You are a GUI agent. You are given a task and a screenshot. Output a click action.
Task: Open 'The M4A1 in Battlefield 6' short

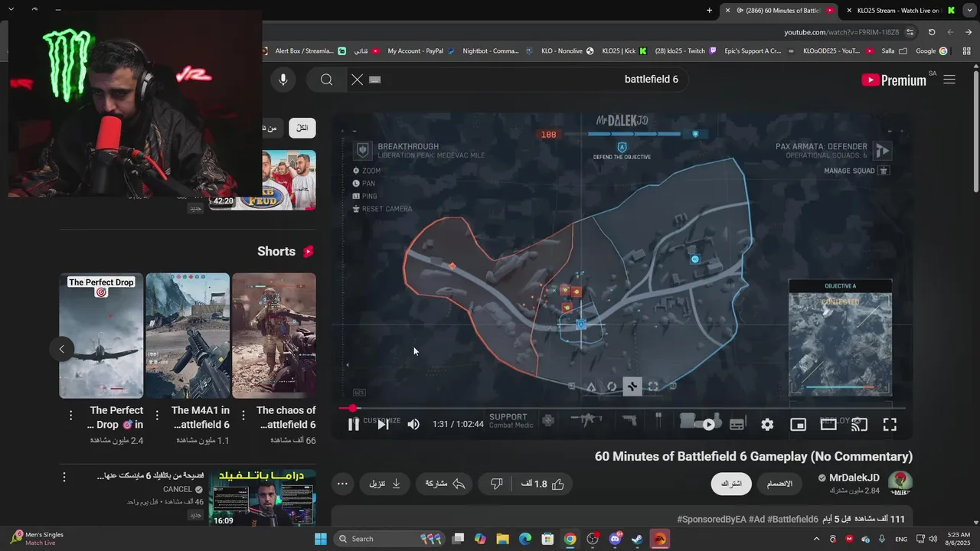pyautogui.click(x=188, y=335)
